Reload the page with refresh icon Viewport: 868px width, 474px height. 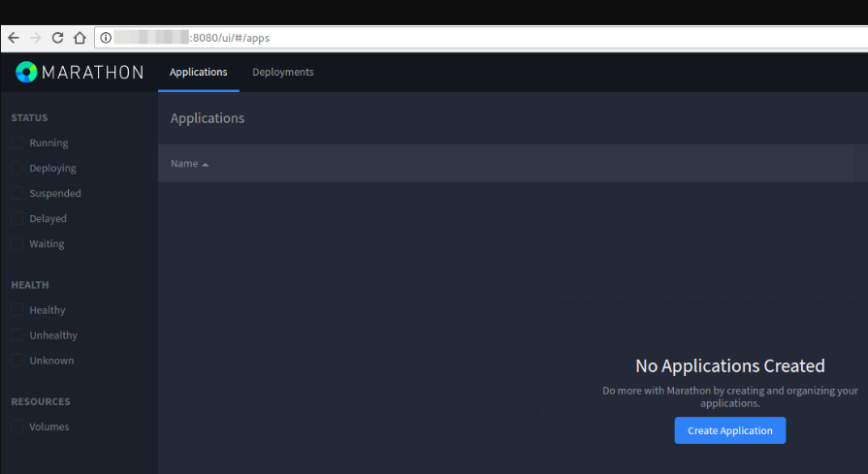point(57,38)
